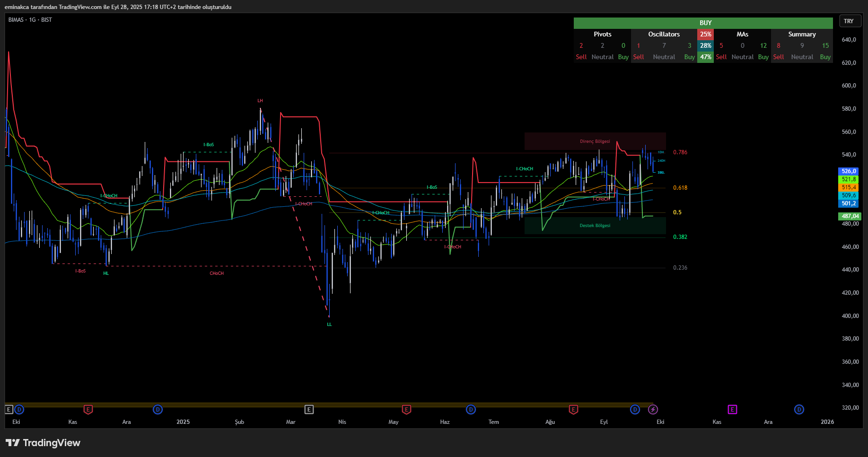Click the purple lightning bolt event marker
The image size is (868, 457).
pyautogui.click(x=653, y=409)
